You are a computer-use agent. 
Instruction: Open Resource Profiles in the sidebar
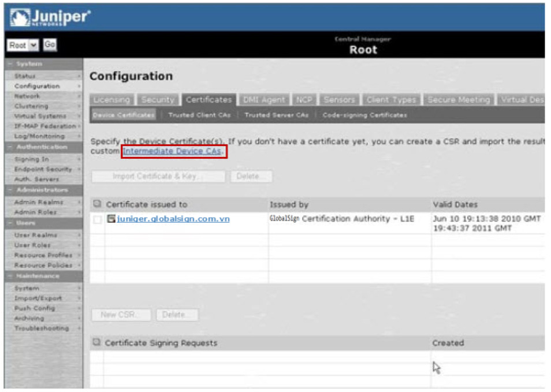click(43, 255)
